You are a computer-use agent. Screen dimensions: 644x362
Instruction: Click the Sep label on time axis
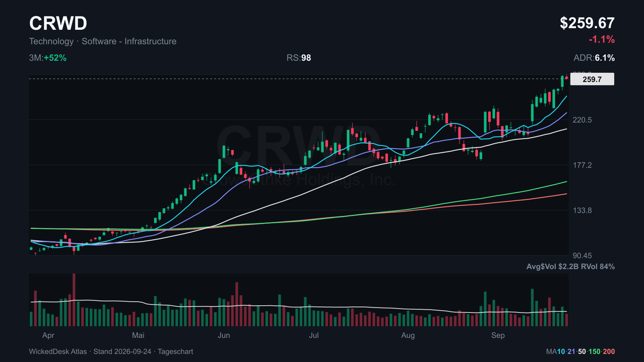click(498, 335)
